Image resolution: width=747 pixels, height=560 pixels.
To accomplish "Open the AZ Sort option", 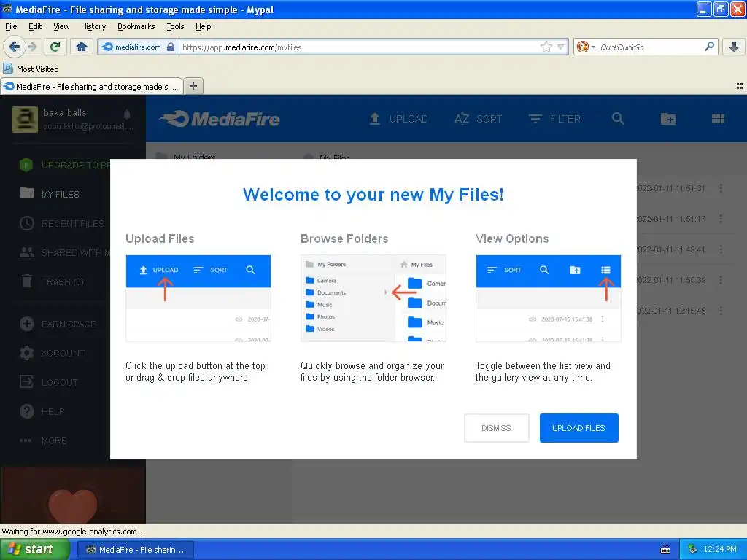I will pos(478,119).
